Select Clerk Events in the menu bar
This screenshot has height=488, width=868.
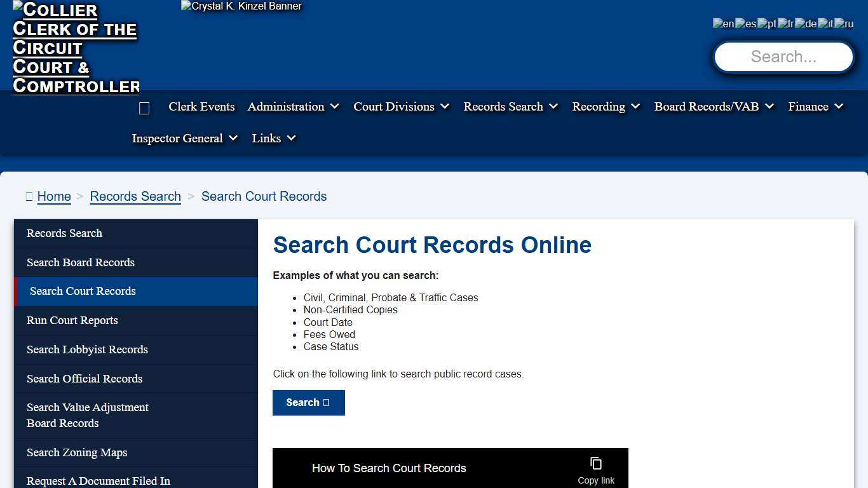point(201,107)
